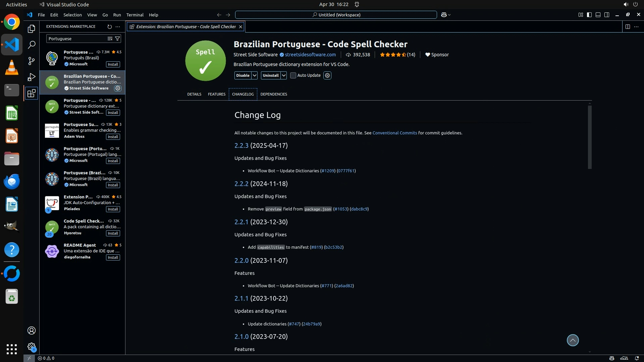Install the Portuguese Language Pack by Microsoft

tap(113, 64)
